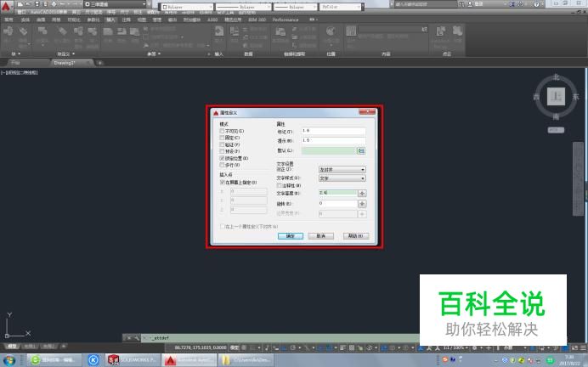Open the ByLayer linetype dropdown
The image size is (588, 367).
point(242,7)
